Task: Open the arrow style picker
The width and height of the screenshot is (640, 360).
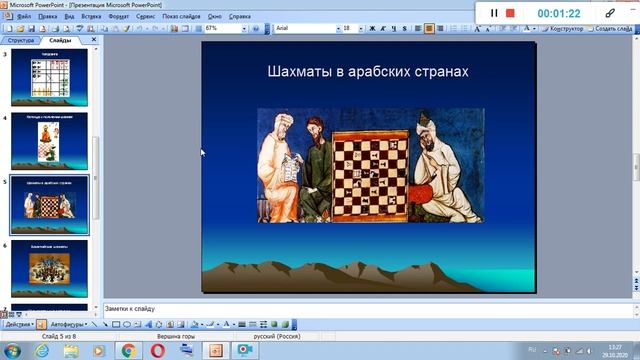Action: tap(263, 324)
